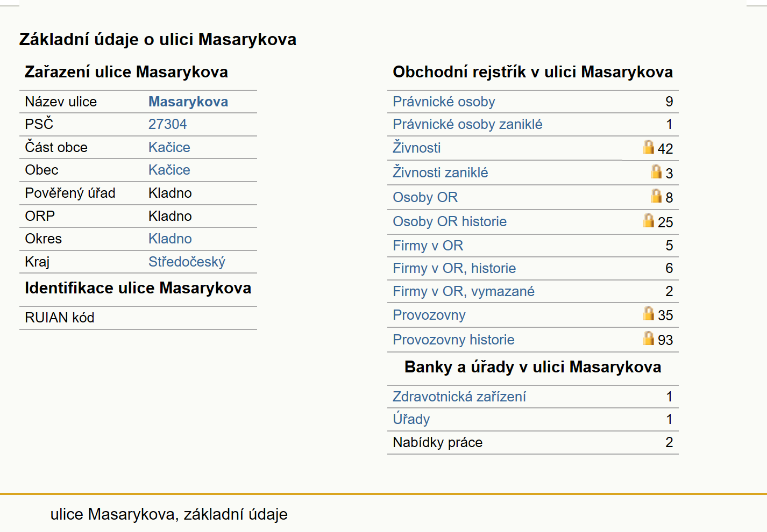This screenshot has width=767, height=532.
Task: Click the lock icon beside Živnosti count
Action: click(x=649, y=147)
